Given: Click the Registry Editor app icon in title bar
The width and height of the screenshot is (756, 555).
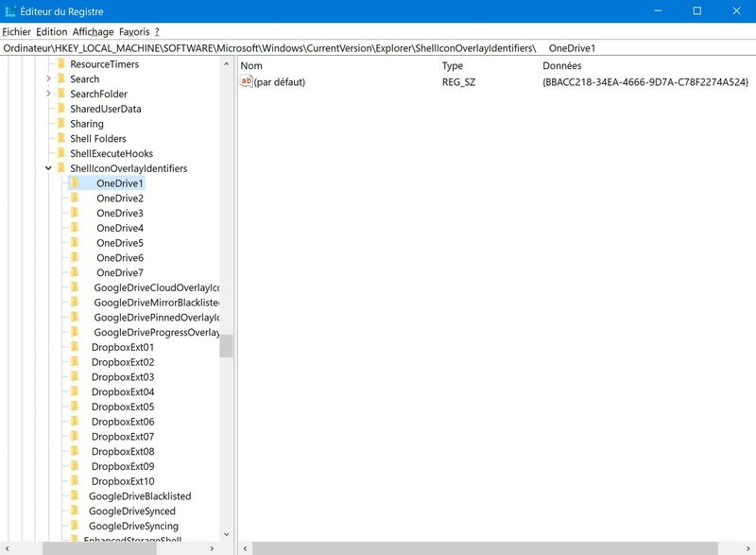Looking at the screenshot, I should click(9, 11).
